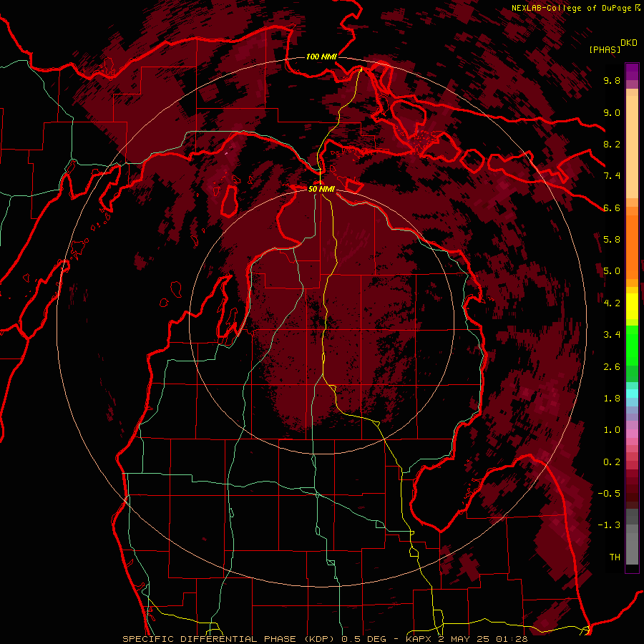
Task: Click the 7.4 scale value
Action: [x=612, y=176]
